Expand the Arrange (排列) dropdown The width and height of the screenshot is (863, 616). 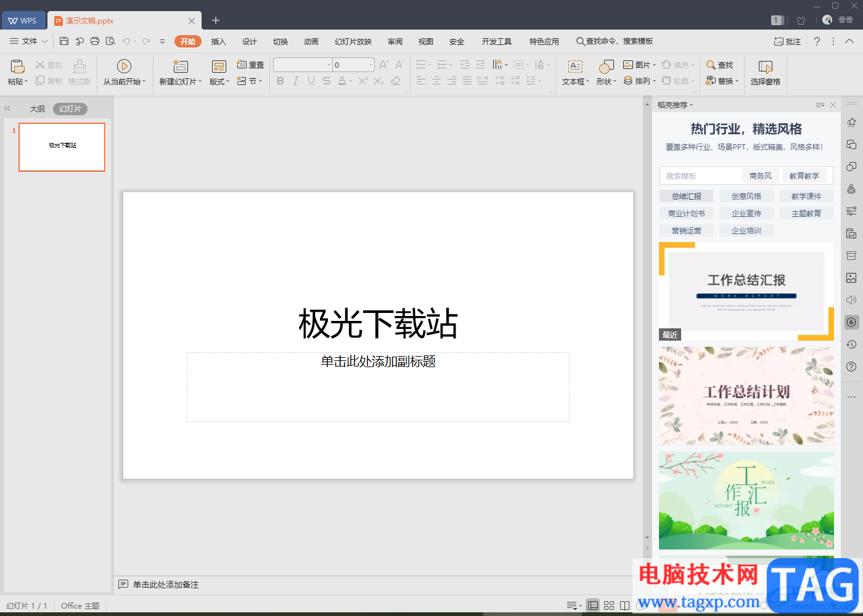pos(654,81)
